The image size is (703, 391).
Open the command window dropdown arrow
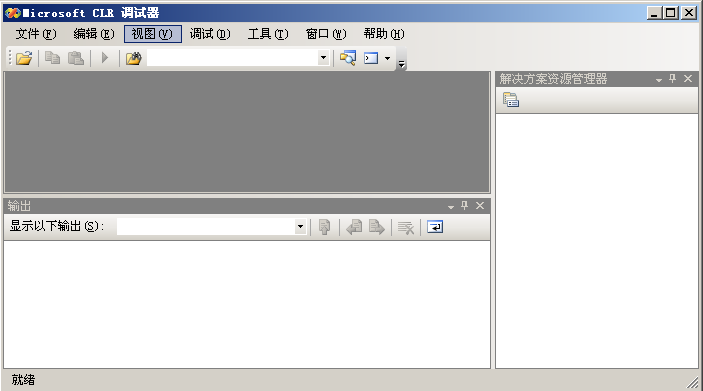click(x=387, y=58)
